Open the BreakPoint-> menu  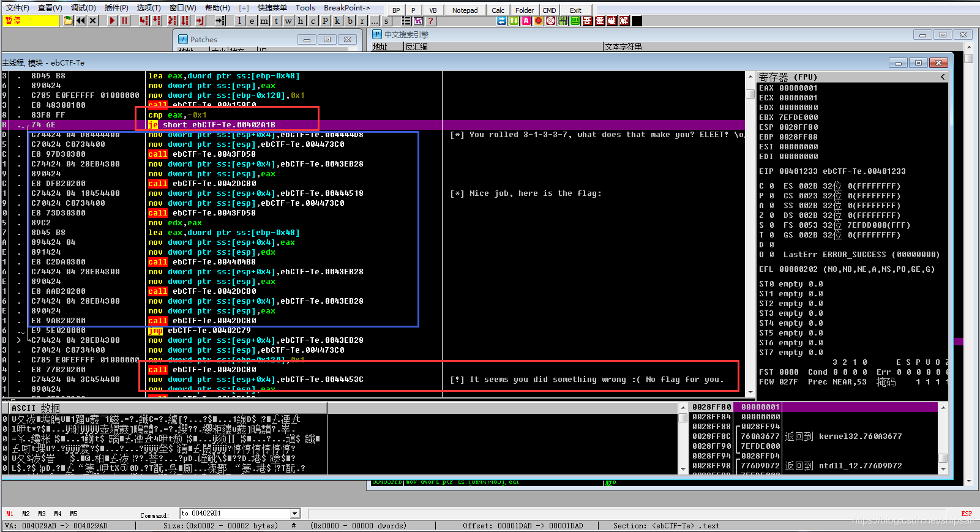coord(347,8)
